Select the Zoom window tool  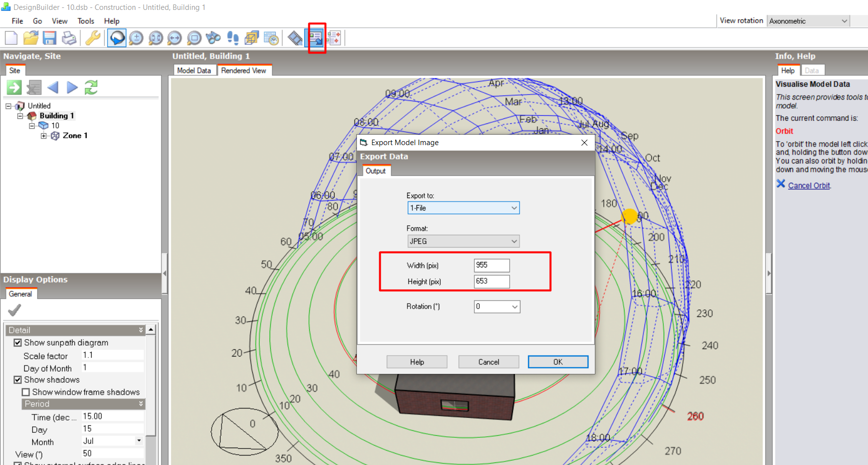[x=194, y=38]
